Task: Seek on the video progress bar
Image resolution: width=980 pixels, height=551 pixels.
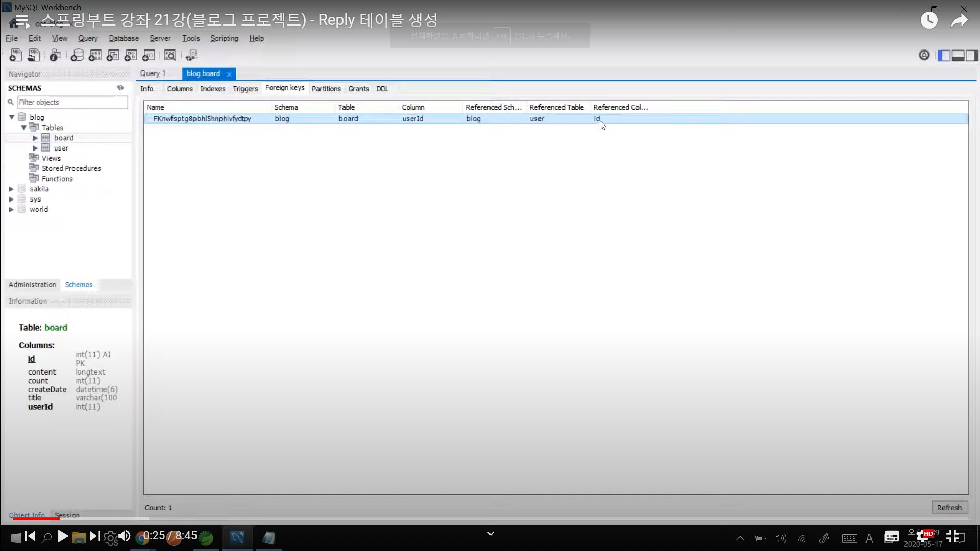Action: pyautogui.click(x=490, y=518)
